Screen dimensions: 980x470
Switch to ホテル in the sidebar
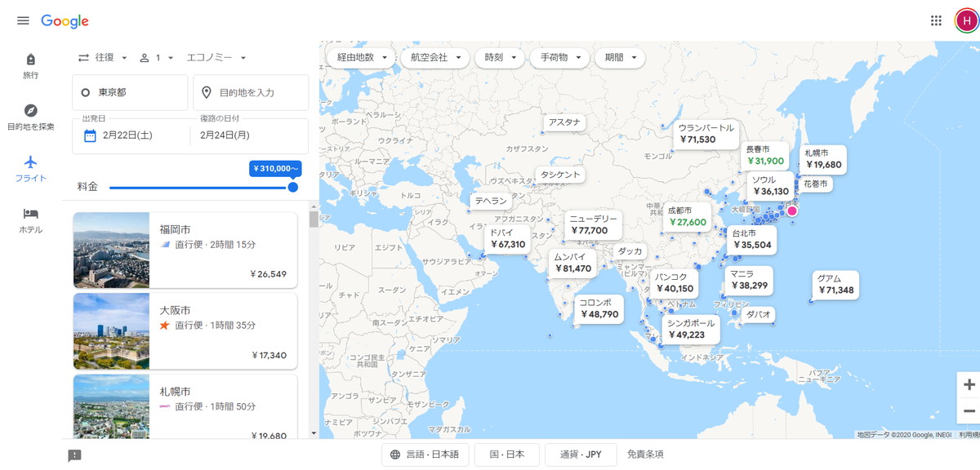point(31,220)
